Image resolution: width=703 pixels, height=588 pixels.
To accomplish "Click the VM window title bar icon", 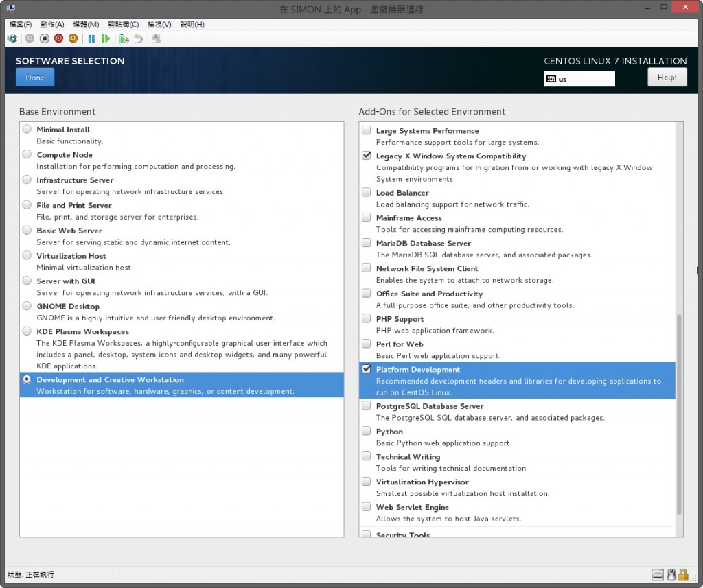I will tap(11, 8).
